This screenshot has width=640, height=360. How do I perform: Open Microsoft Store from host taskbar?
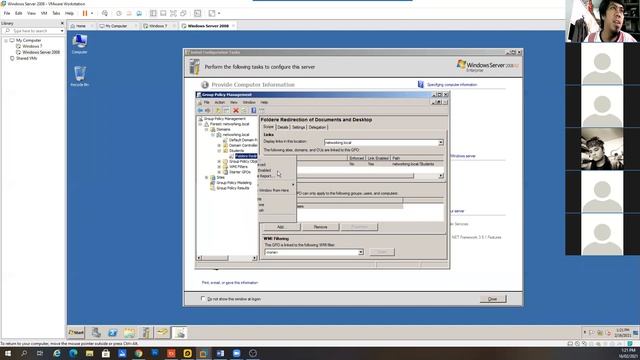click(106, 353)
